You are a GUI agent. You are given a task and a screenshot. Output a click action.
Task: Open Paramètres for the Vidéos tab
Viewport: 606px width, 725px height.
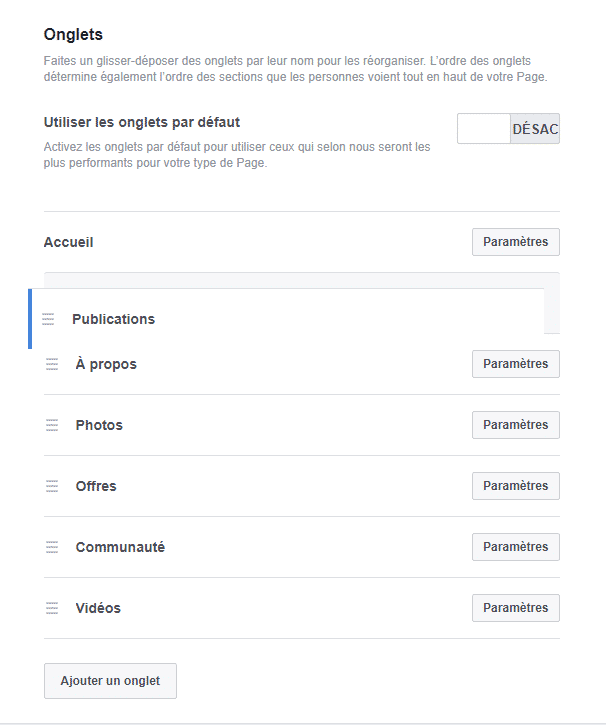(x=515, y=608)
